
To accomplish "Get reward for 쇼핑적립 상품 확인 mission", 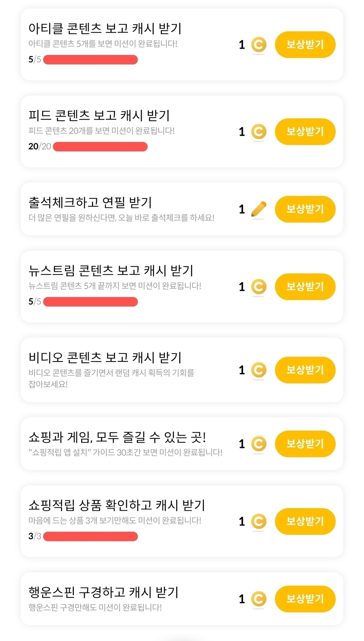I will 305,522.
